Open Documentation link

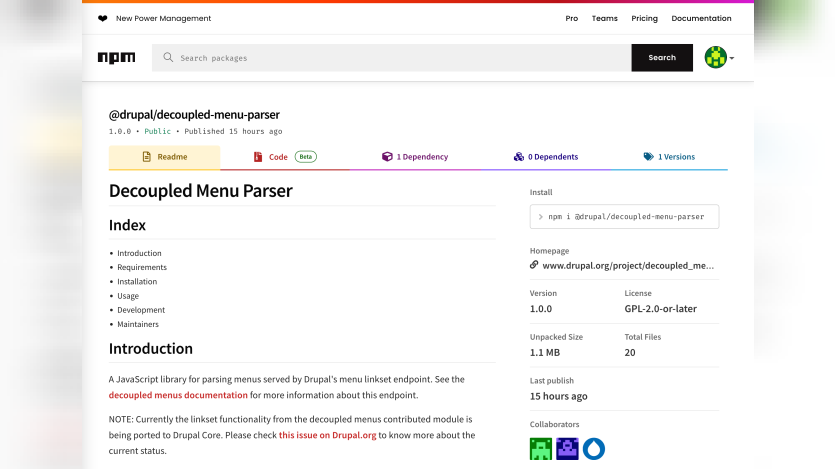point(701,18)
